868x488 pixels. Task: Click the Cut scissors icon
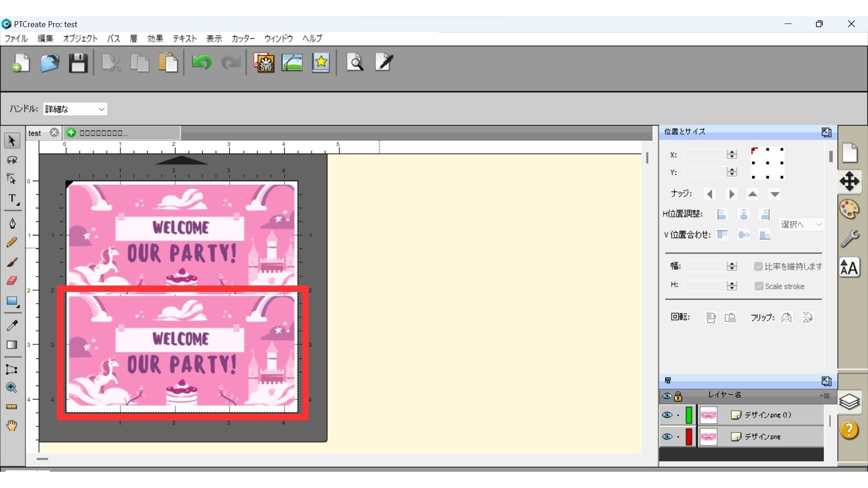click(x=111, y=63)
